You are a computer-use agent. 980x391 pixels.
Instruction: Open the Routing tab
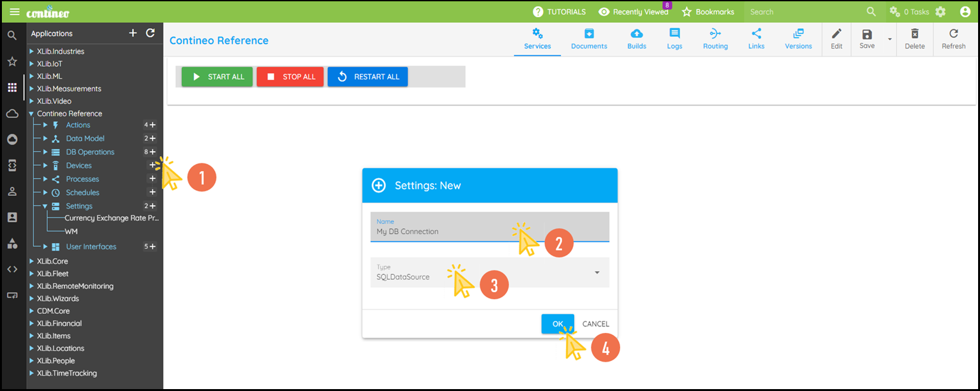coord(715,39)
